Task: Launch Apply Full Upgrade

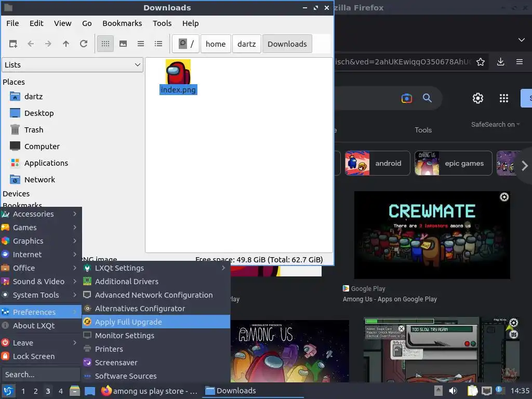Action: [156, 322]
